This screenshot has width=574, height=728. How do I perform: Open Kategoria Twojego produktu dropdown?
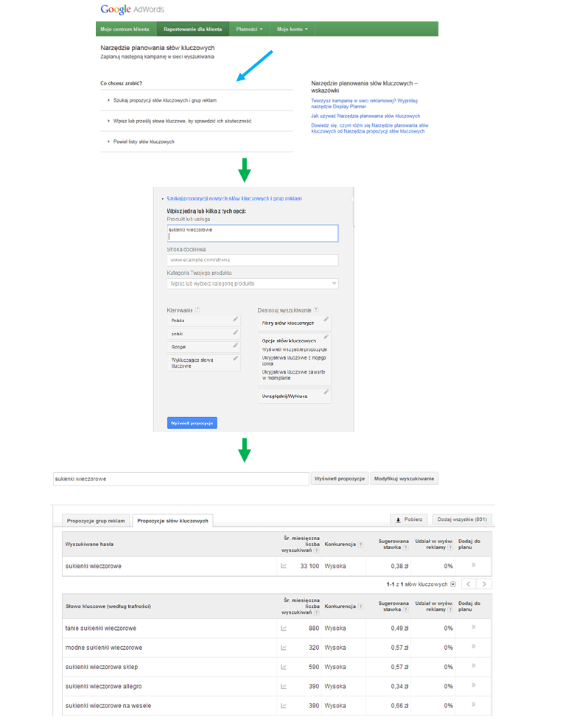click(x=253, y=284)
